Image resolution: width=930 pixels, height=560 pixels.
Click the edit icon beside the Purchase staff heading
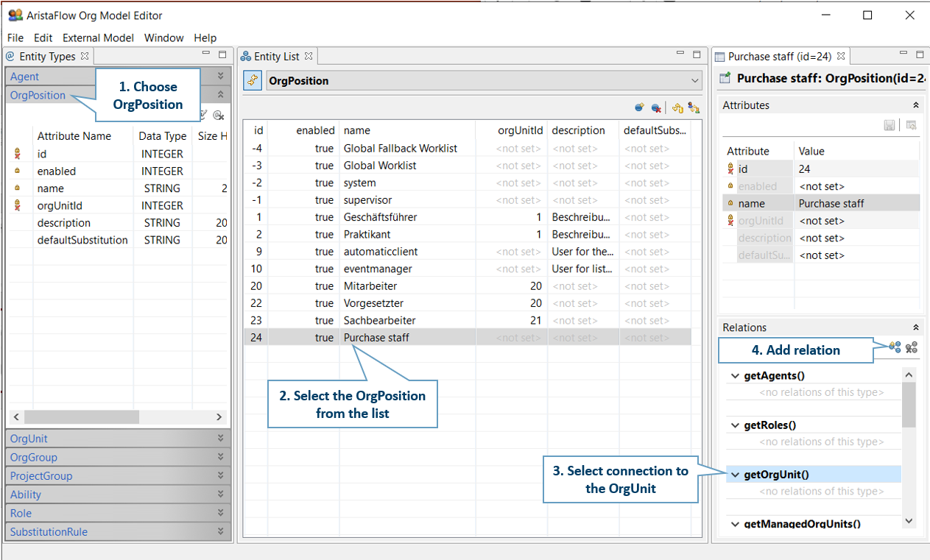point(725,78)
